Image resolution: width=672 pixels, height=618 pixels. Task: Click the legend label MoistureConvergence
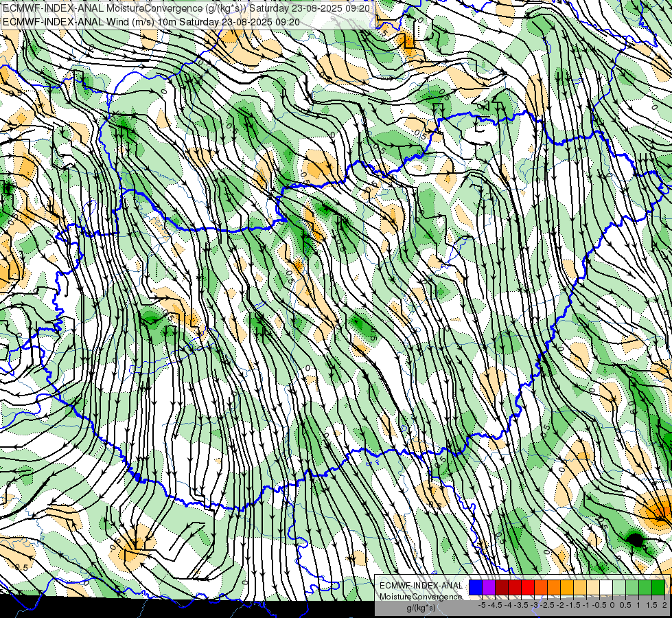coord(421,597)
